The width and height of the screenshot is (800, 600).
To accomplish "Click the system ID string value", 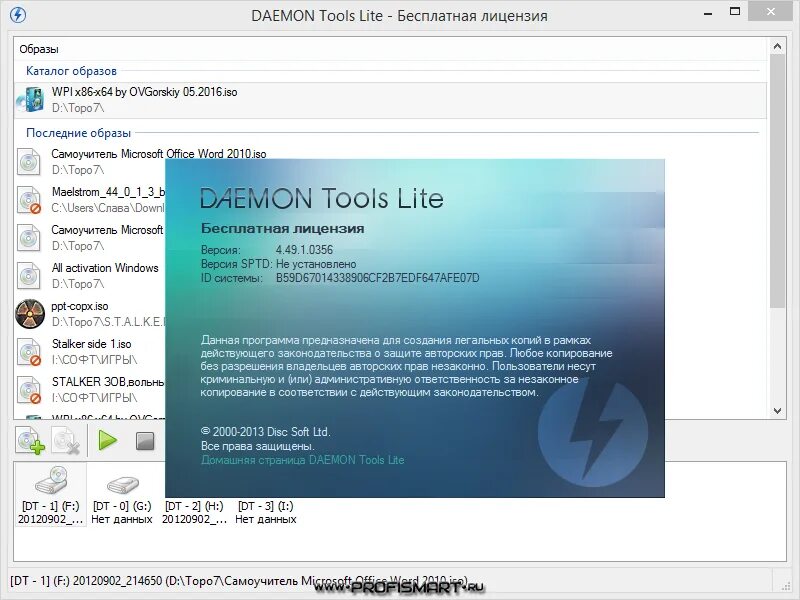I will pyautogui.click(x=378, y=278).
